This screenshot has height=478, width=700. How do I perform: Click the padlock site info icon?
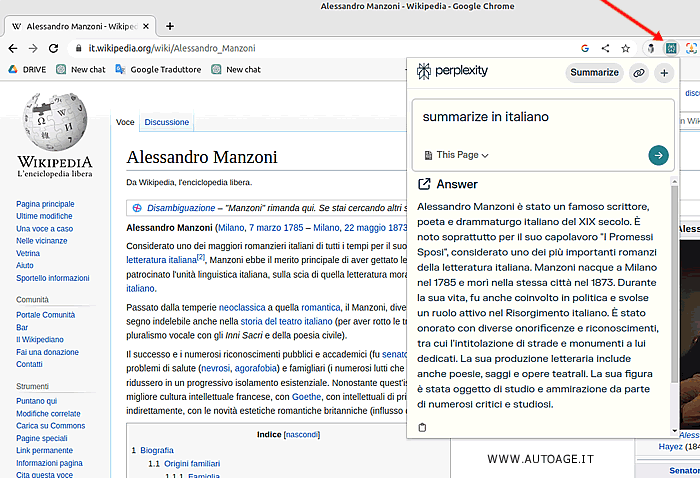click(x=79, y=48)
